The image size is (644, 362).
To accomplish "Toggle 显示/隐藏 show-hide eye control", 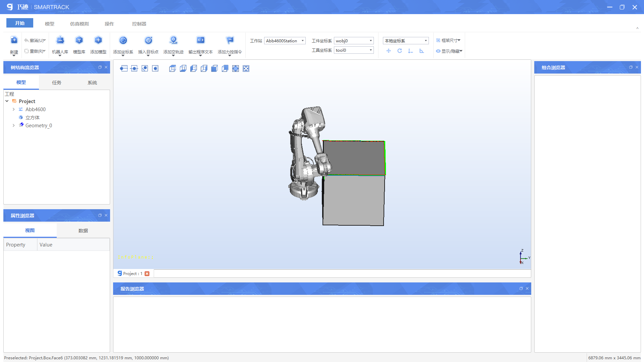I will click(x=449, y=51).
